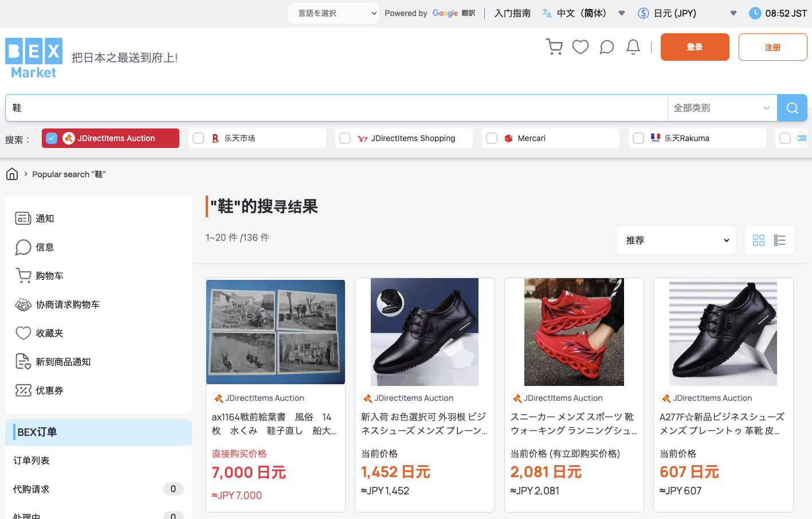Open the vintage postcards product thumbnail
The image size is (812, 519).
(276, 331)
